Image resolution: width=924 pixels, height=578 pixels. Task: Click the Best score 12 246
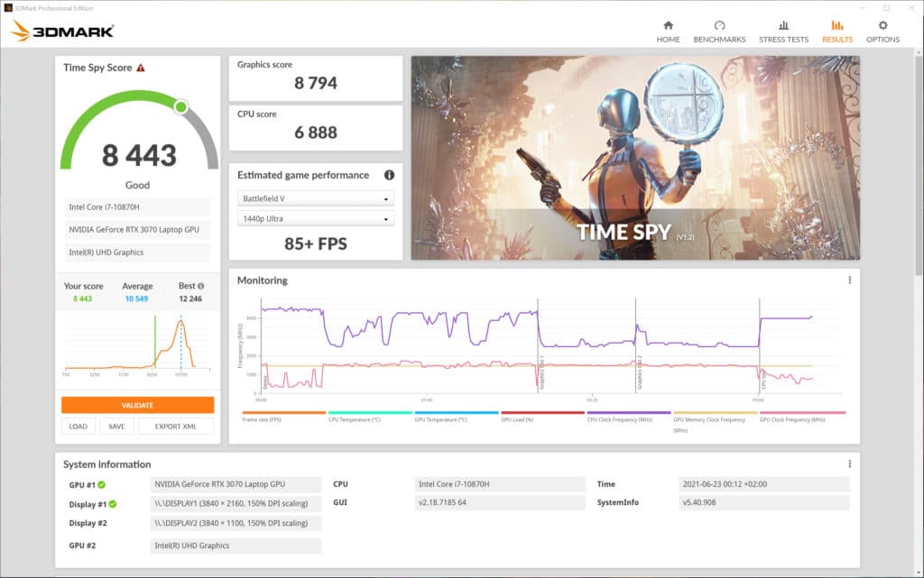[x=190, y=298]
